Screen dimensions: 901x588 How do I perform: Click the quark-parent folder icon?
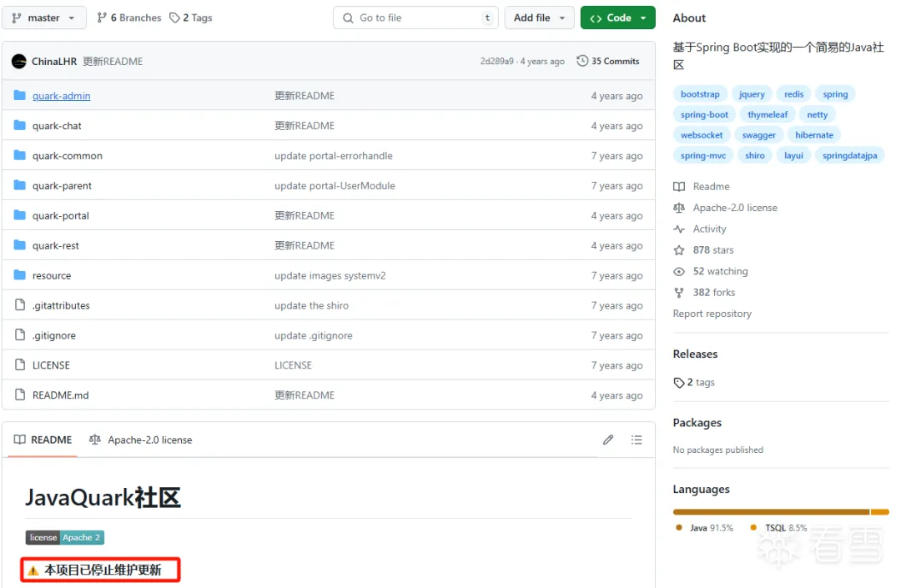point(19,185)
